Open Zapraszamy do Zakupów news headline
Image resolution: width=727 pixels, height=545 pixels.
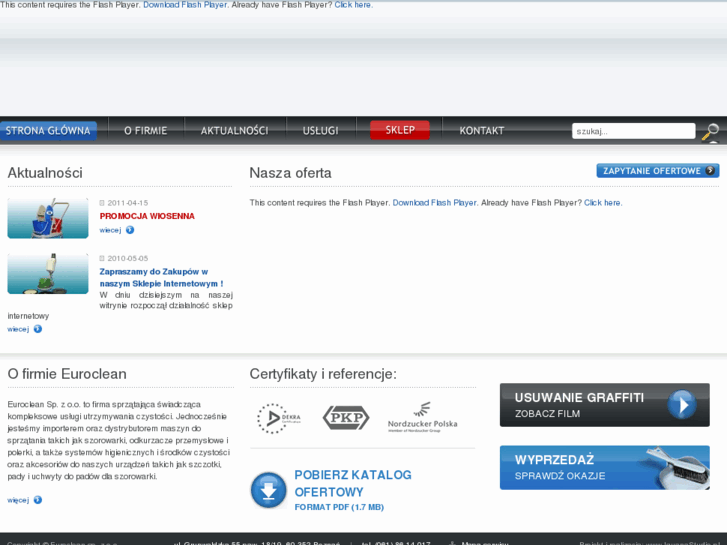[161, 277]
